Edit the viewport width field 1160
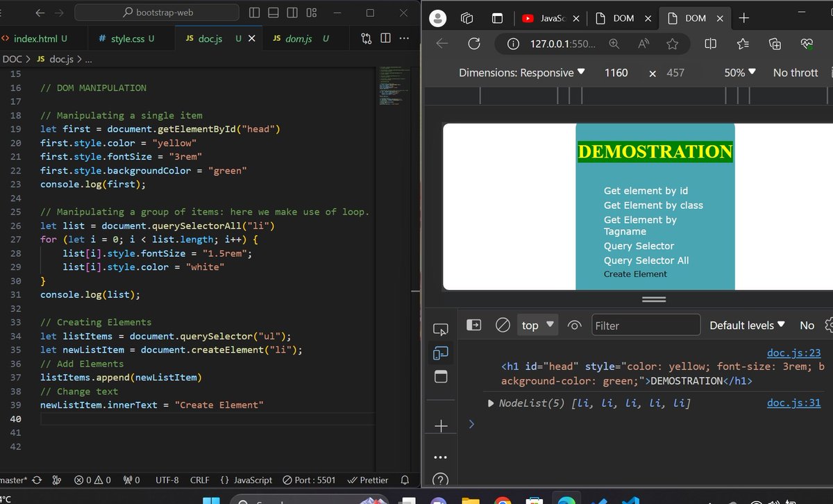This screenshot has width=833, height=504. point(616,72)
